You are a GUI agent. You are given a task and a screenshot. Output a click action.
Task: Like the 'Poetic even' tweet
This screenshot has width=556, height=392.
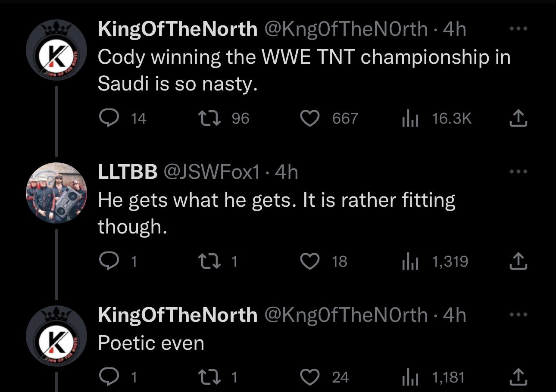pos(309,377)
